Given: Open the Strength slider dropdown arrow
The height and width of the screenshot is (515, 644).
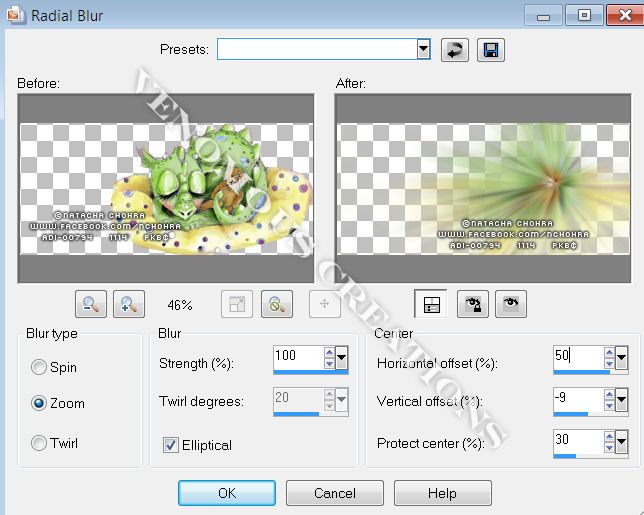Looking at the screenshot, I should coord(341,357).
